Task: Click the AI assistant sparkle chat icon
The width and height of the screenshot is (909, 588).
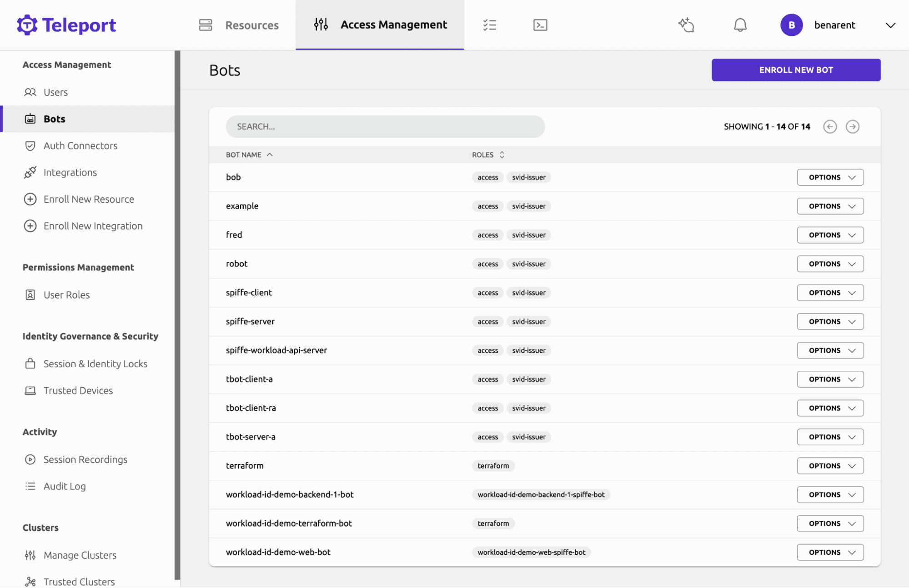Action: (x=686, y=25)
